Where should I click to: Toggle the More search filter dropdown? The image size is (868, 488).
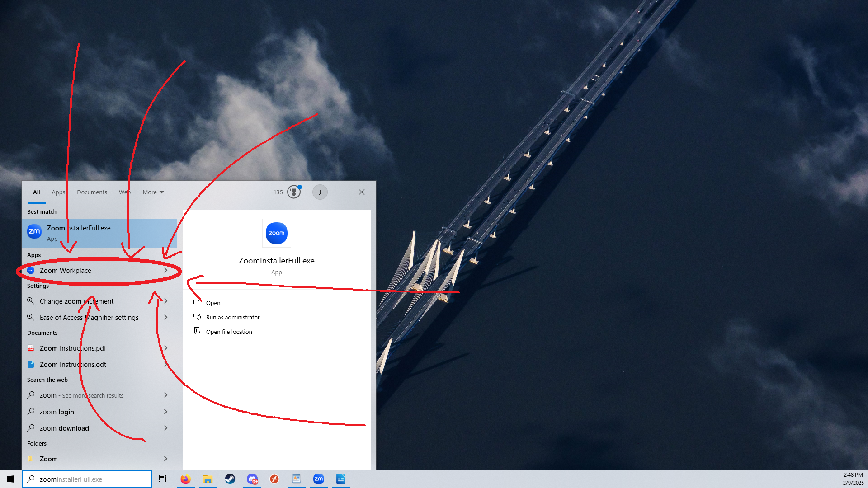click(152, 192)
